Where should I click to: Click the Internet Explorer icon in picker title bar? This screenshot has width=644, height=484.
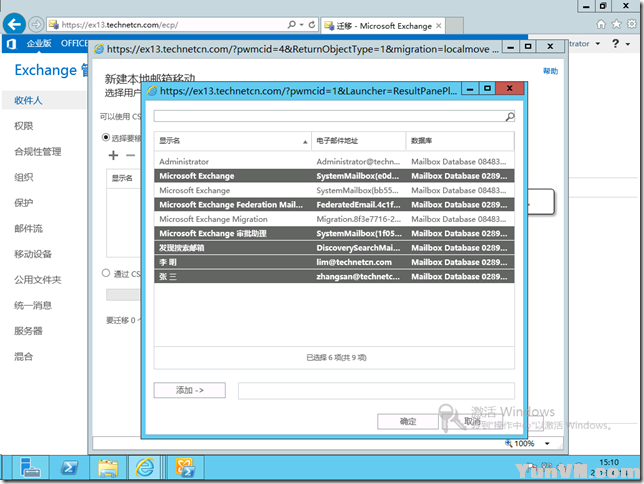point(152,91)
